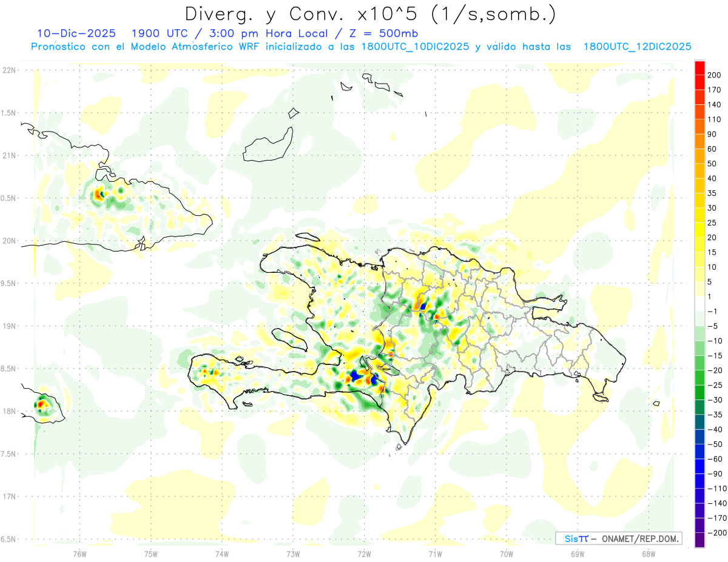Click the '68W' longitude label
The height and width of the screenshot is (562, 728).
coord(649,554)
